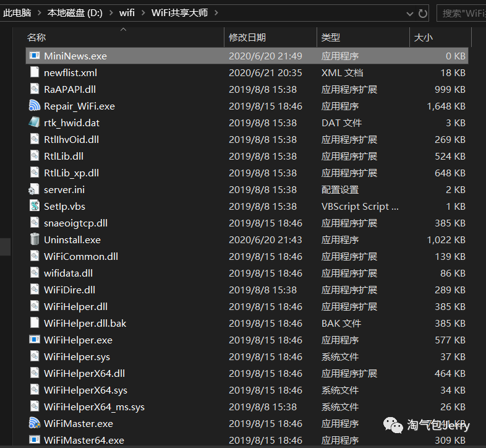
Task: Click the snaeoigtcp.dll file icon
Action: click(x=35, y=222)
